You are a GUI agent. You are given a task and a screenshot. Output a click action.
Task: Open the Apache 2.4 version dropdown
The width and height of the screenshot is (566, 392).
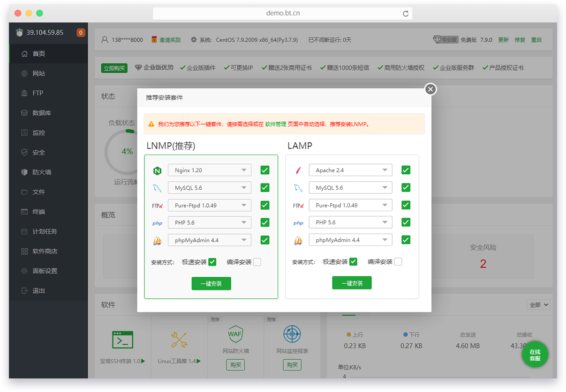pyautogui.click(x=351, y=170)
